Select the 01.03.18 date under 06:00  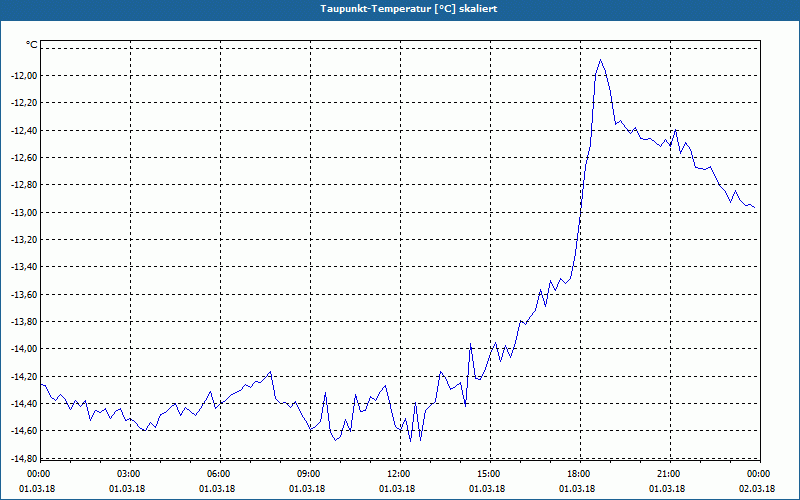tap(217, 489)
